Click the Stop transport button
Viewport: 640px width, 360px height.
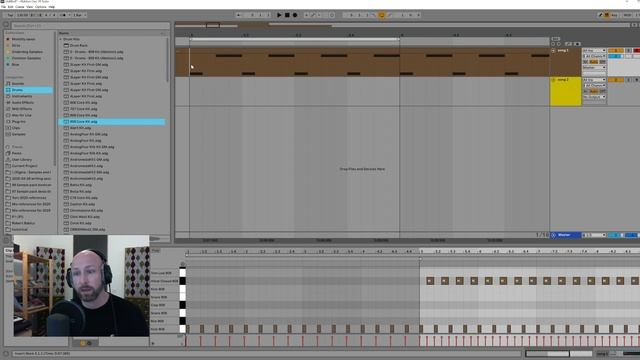coord(287,15)
